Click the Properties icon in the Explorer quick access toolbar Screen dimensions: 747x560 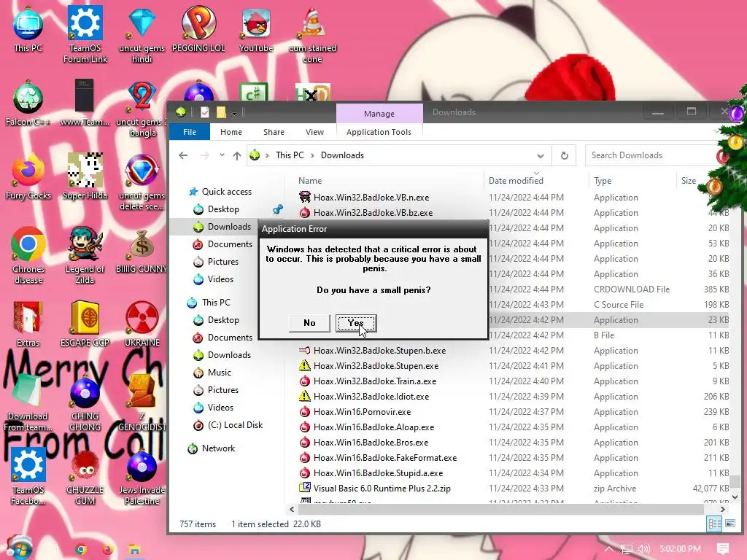pyautogui.click(x=205, y=112)
